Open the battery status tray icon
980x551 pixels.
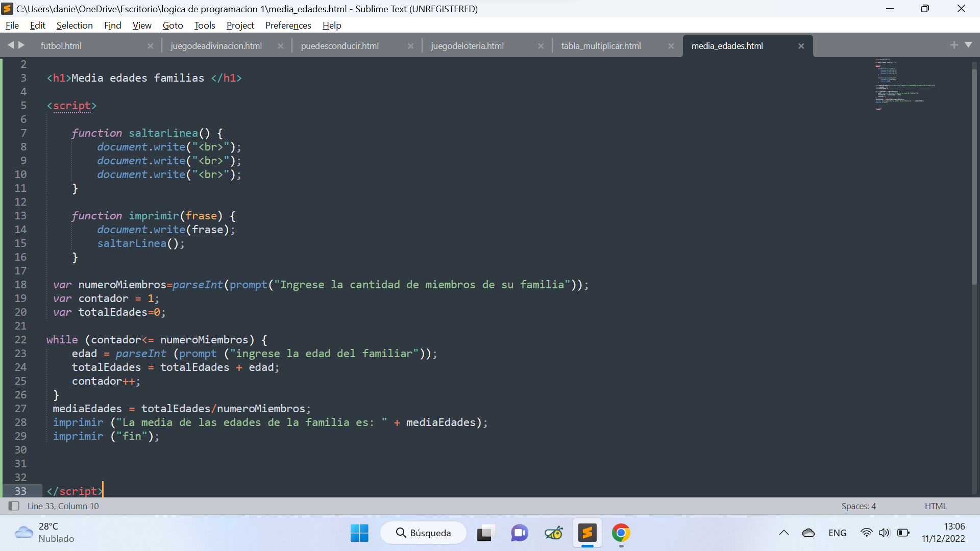point(903,533)
